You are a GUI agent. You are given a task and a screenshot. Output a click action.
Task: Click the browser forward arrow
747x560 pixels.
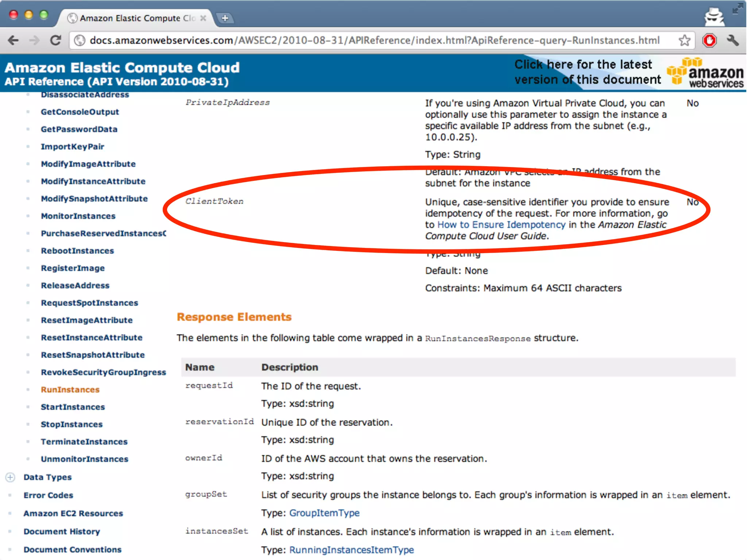[34, 40]
